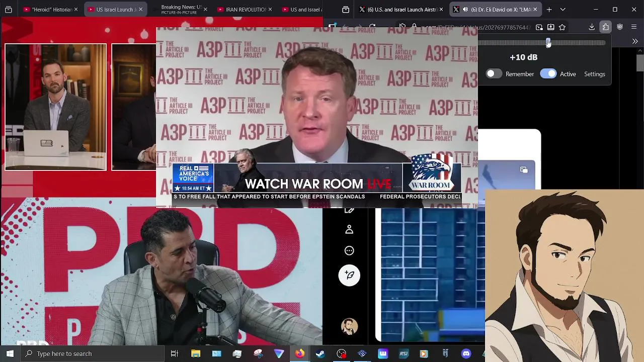Open Firefox from the taskbar
This screenshot has height=362, width=644.
300,353
